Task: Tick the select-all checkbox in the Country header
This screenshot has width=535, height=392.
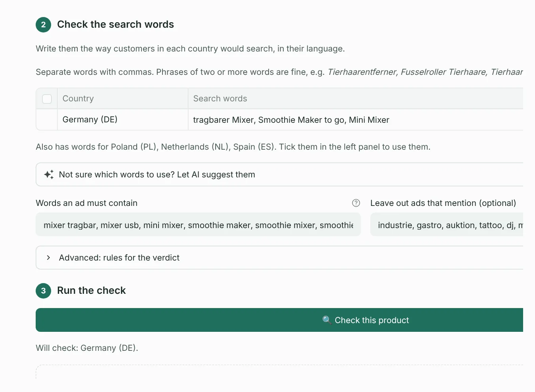Action: tap(47, 99)
